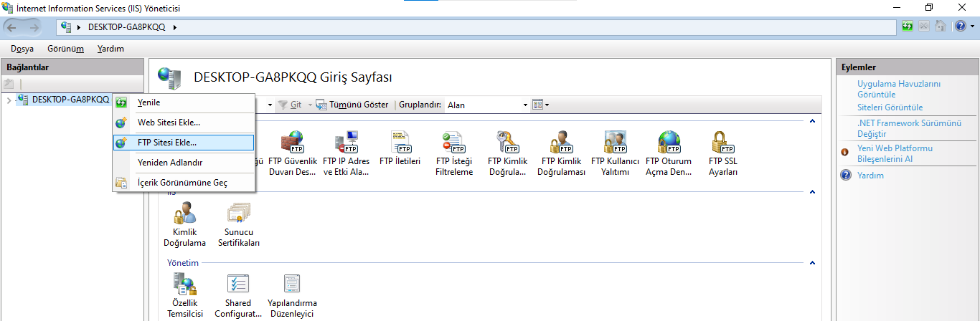Viewport: 980px width, 321px height.
Task: Click the server globe icon beside the page title
Action: pyautogui.click(x=170, y=77)
